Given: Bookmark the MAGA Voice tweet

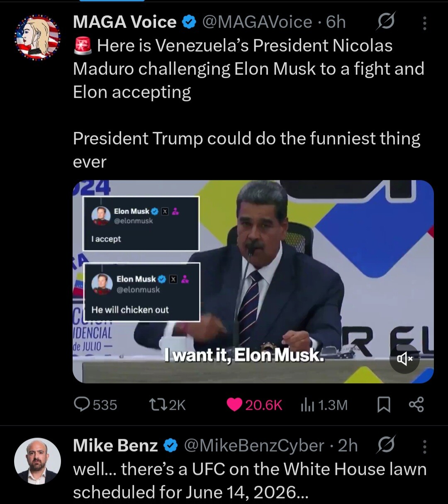Looking at the screenshot, I should (382, 405).
